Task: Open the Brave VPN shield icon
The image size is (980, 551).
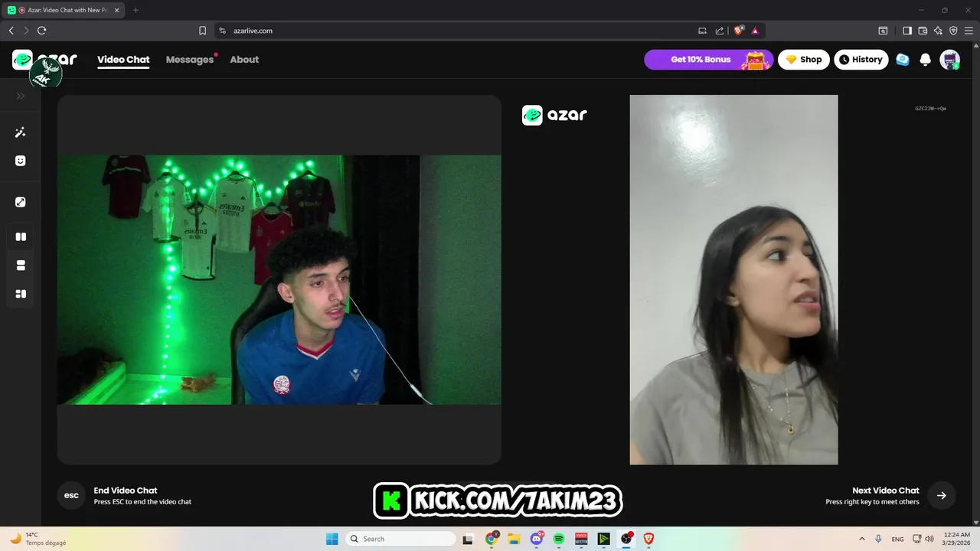Action: coord(953,31)
